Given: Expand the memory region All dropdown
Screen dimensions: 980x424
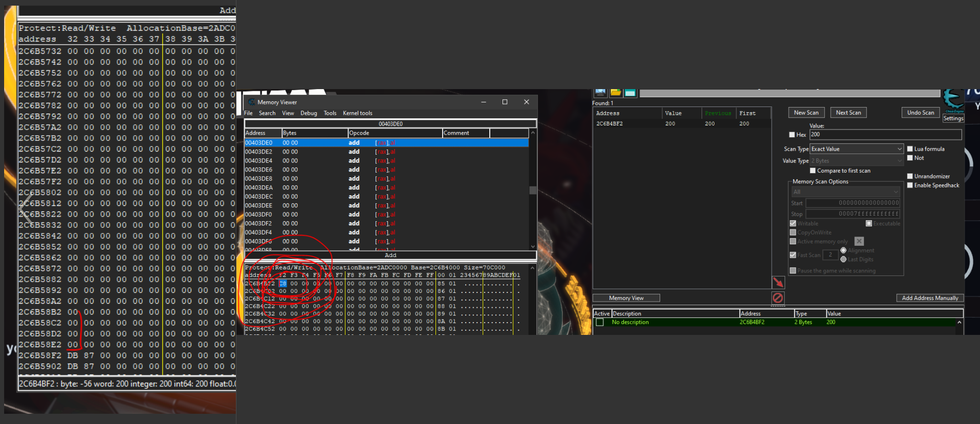Looking at the screenshot, I should (x=845, y=192).
